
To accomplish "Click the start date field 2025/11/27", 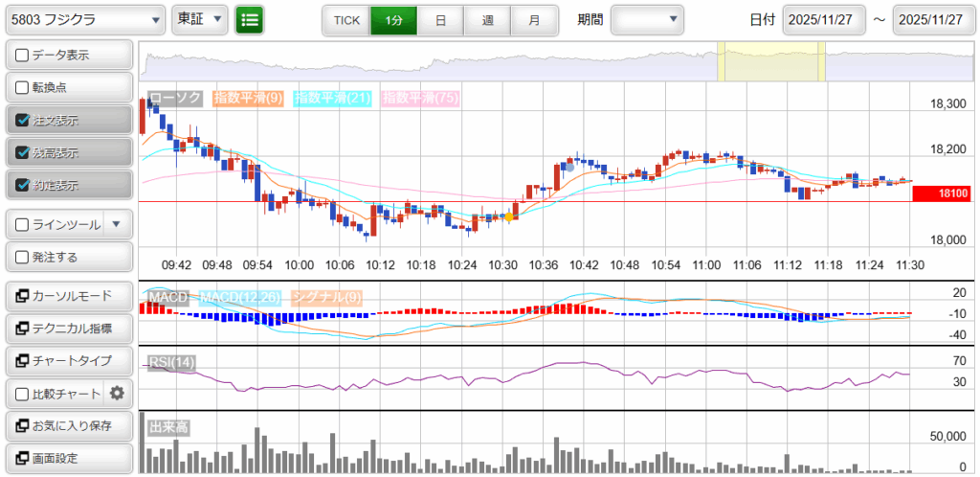I will coord(823,19).
